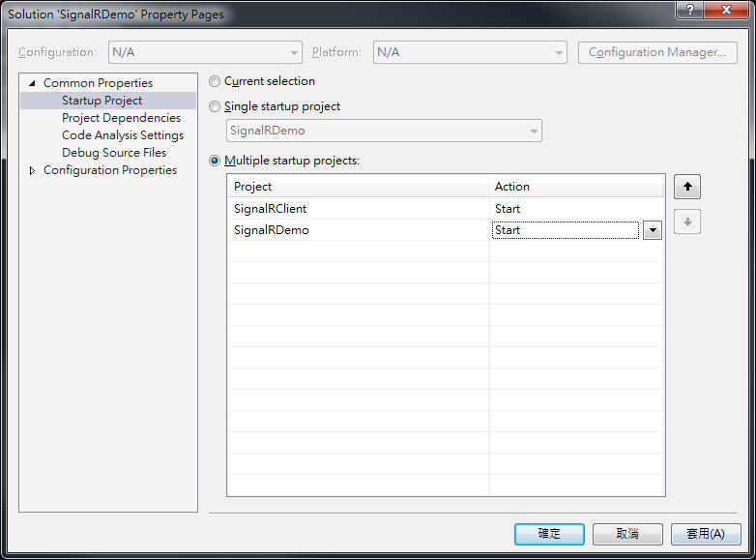The image size is (756, 560).
Task: Select Common Properties label in tree
Action: [x=98, y=83]
